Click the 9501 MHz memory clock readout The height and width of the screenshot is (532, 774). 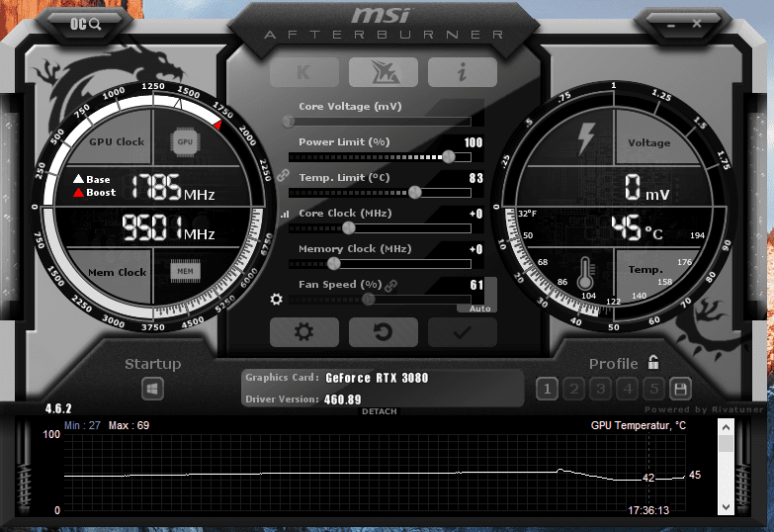click(x=168, y=227)
